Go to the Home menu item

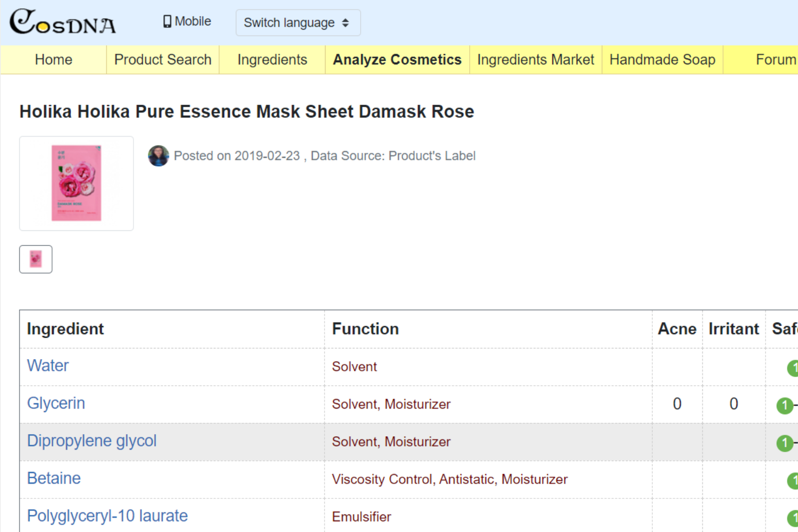54,60
